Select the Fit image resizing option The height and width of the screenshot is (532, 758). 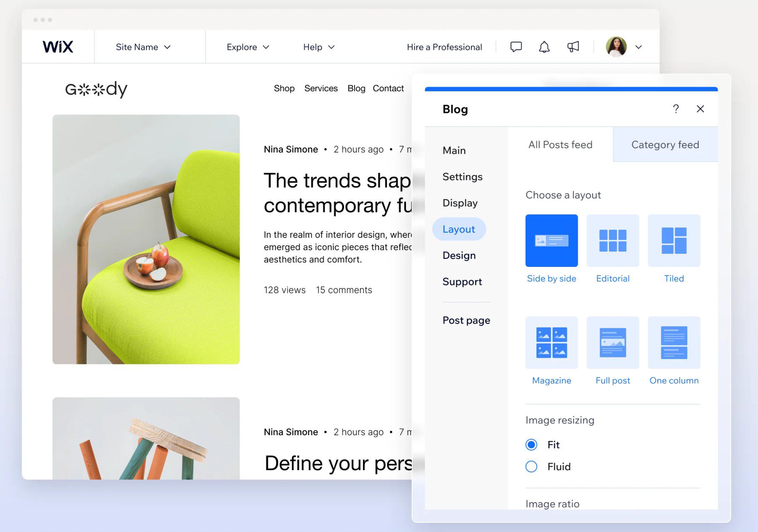531,444
